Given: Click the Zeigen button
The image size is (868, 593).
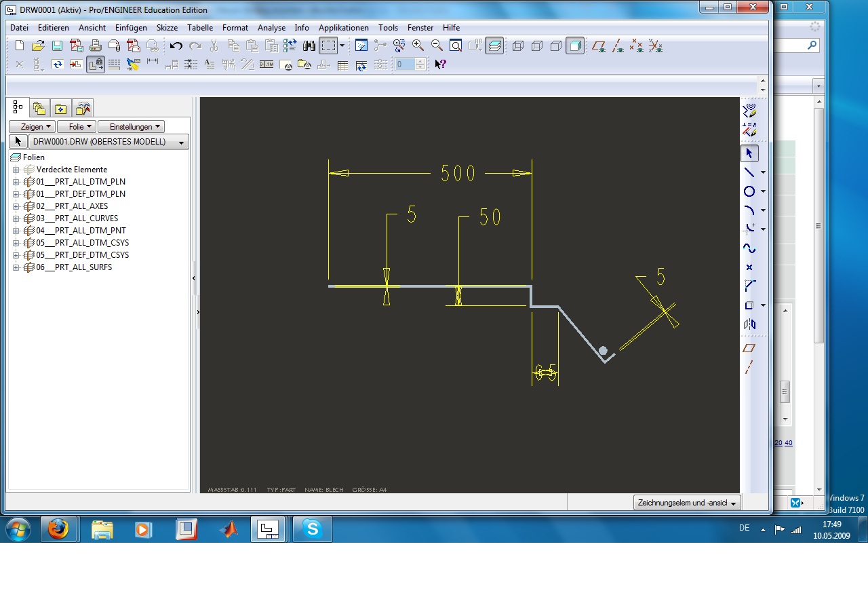Looking at the screenshot, I should pos(31,127).
